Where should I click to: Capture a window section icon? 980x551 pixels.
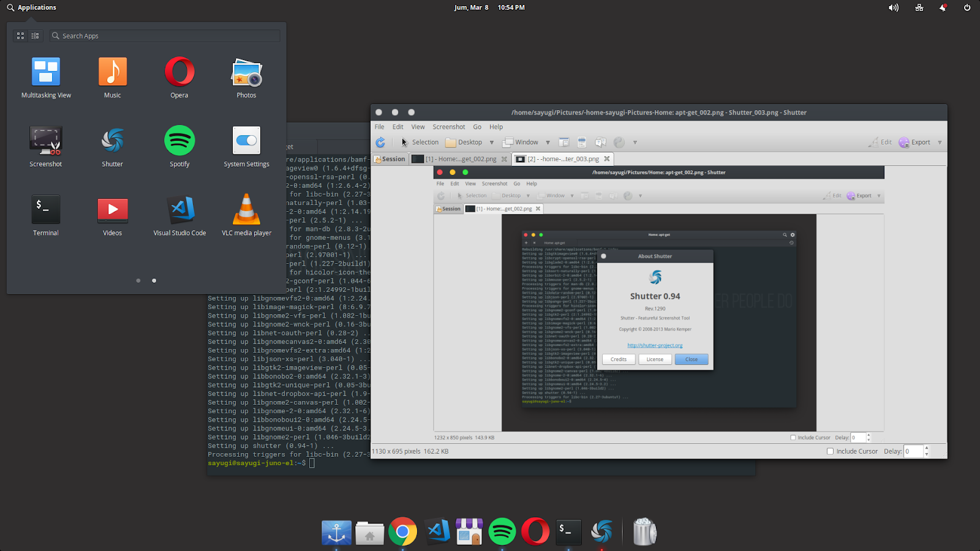pos(564,142)
